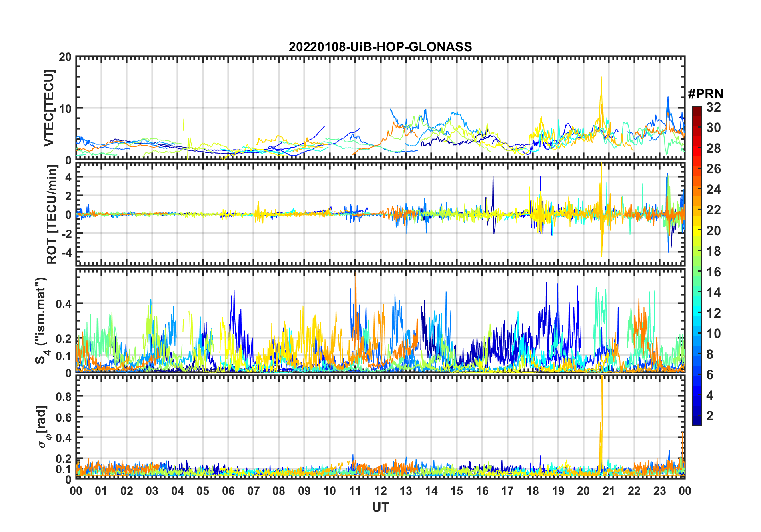
Task: Select colorbar tick label 26
Action: [x=713, y=169]
